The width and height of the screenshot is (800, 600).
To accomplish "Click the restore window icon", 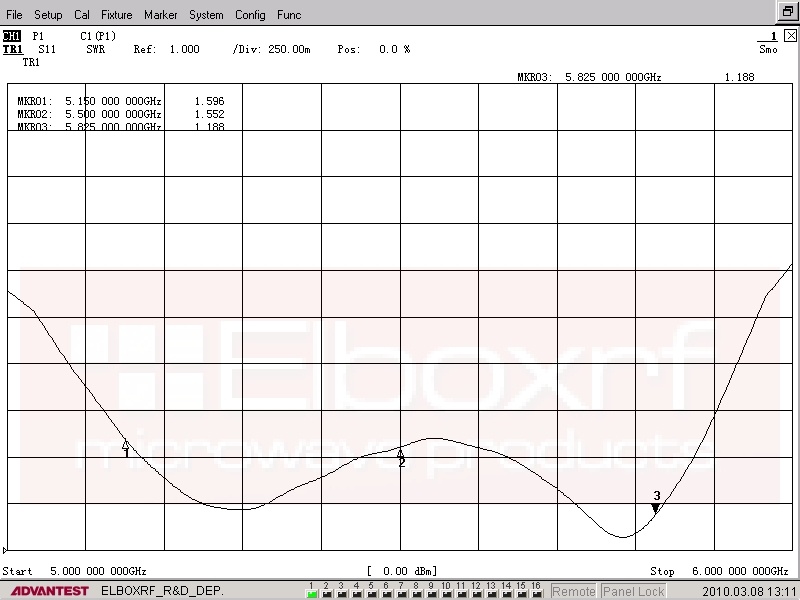I will tap(787, 12).
